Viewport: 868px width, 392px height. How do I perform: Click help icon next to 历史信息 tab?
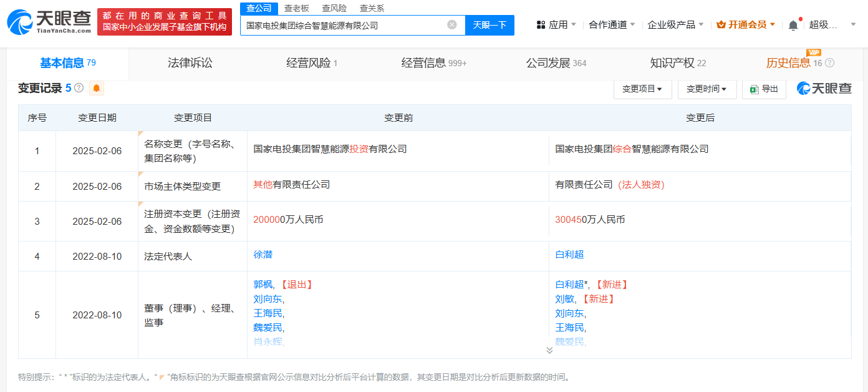(829, 63)
